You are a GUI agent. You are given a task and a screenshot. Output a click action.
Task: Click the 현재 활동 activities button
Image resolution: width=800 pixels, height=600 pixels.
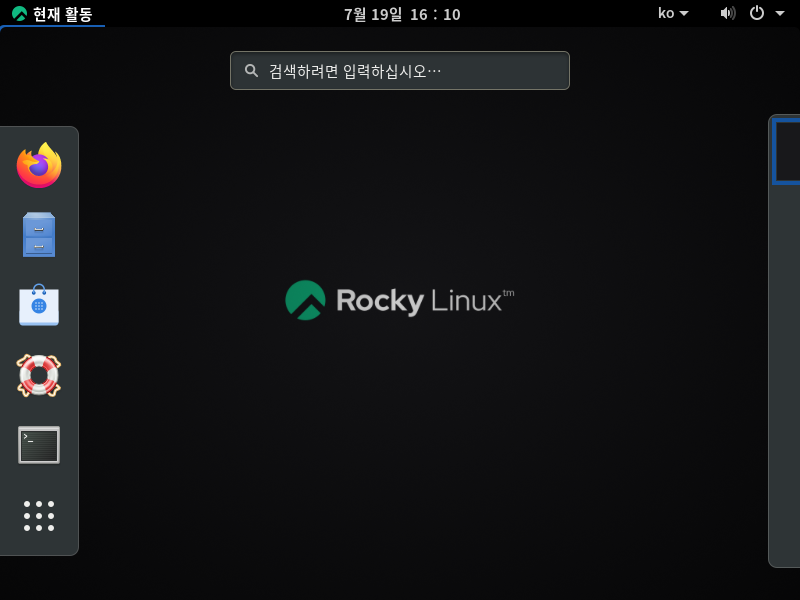(52, 14)
